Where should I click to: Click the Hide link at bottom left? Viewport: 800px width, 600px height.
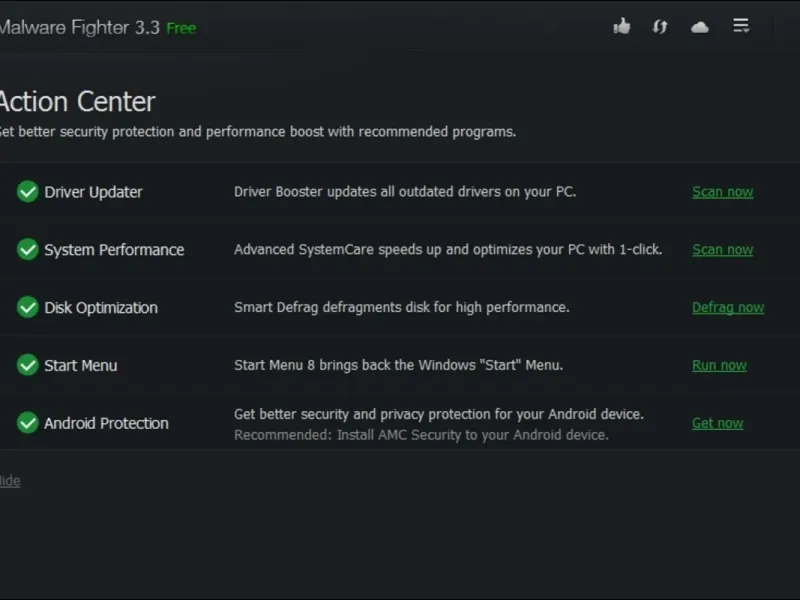[x=10, y=481]
